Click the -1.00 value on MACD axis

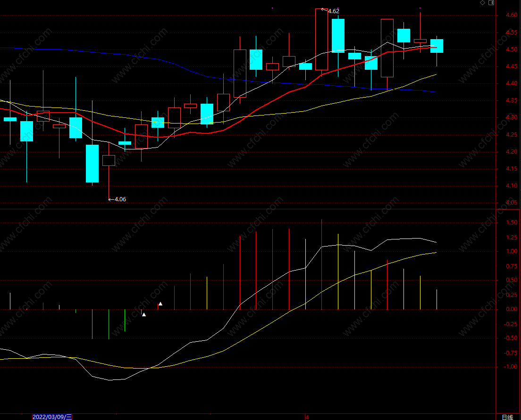click(x=511, y=367)
